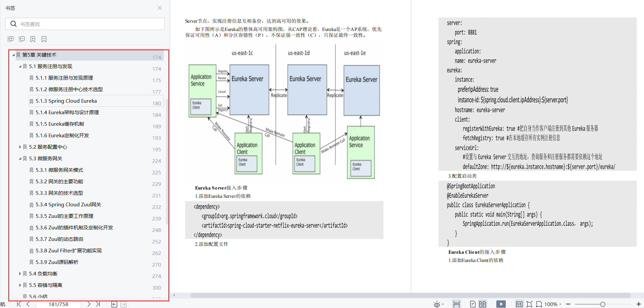Screen dimensions: 644x308
Task: Click the bookmark panel vertical scrollbar
Action: [x=167, y=161]
